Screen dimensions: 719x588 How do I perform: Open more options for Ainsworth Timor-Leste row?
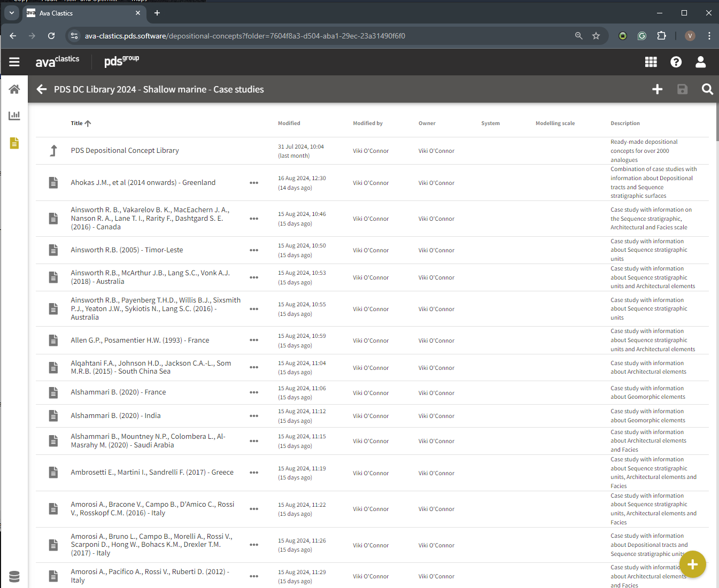click(254, 250)
